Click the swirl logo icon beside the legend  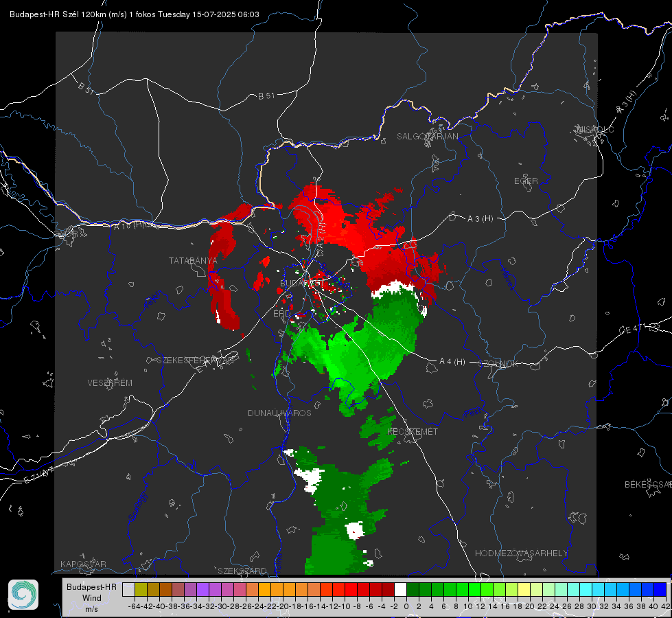click(x=23, y=595)
